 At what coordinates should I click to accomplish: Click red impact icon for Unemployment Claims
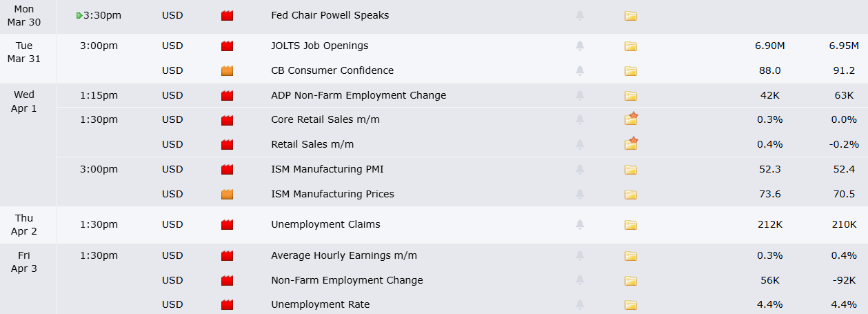[x=227, y=225]
